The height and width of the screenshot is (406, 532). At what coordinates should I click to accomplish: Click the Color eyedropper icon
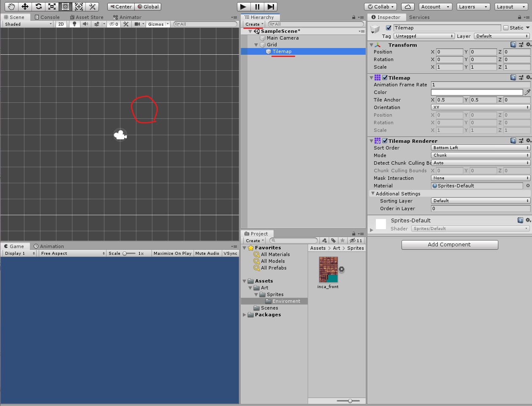(x=527, y=92)
